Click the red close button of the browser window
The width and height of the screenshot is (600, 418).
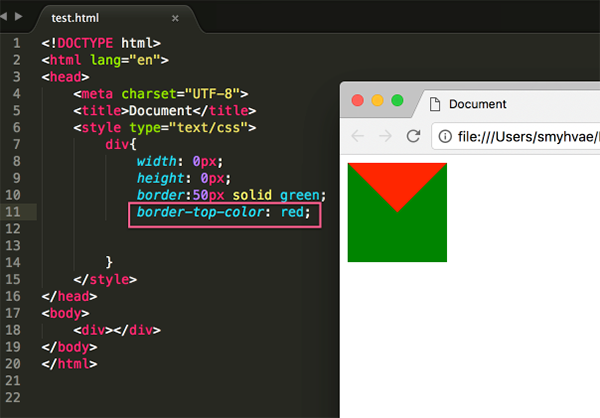tap(358, 101)
